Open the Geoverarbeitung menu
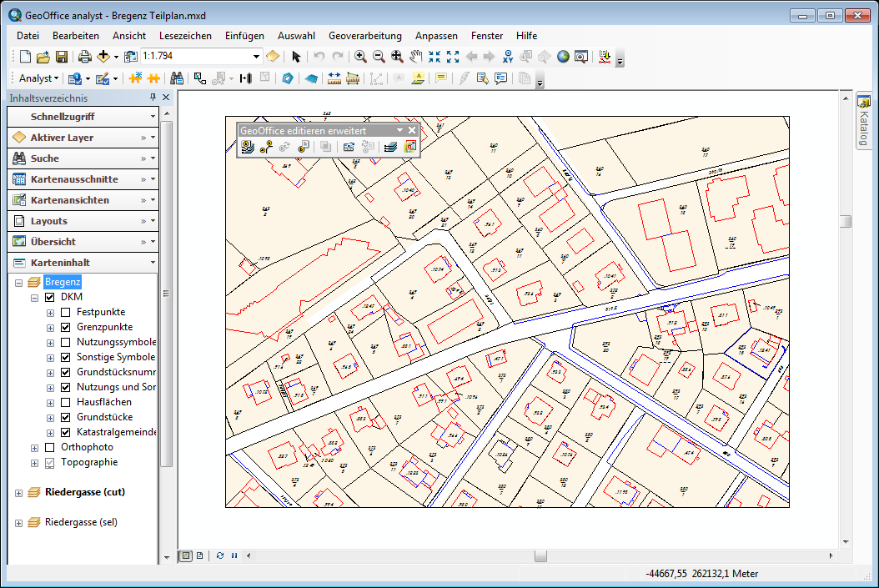 (x=364, y=36)
